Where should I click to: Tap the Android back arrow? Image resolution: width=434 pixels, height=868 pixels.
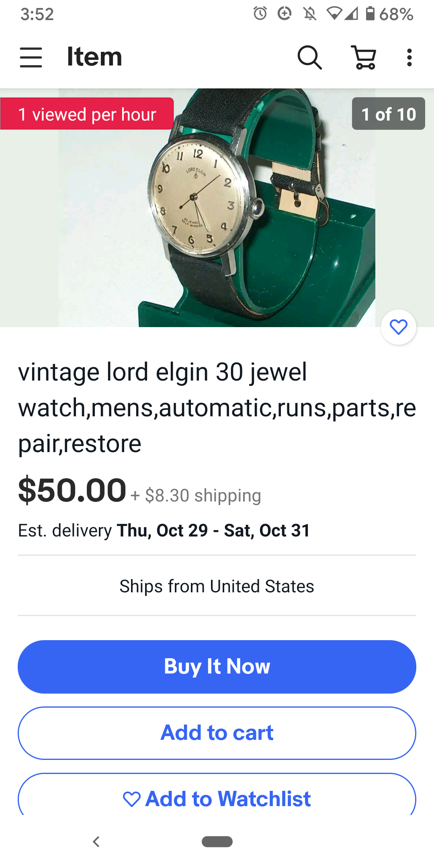pos(96,841)
